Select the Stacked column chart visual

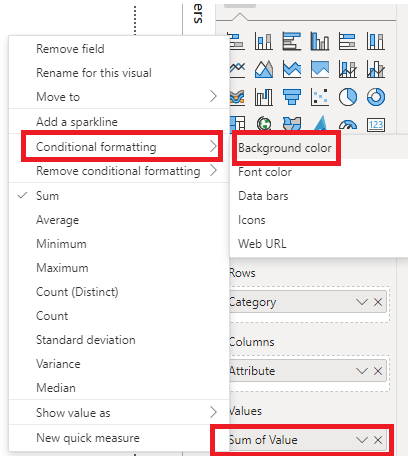[x=264, y=41]
